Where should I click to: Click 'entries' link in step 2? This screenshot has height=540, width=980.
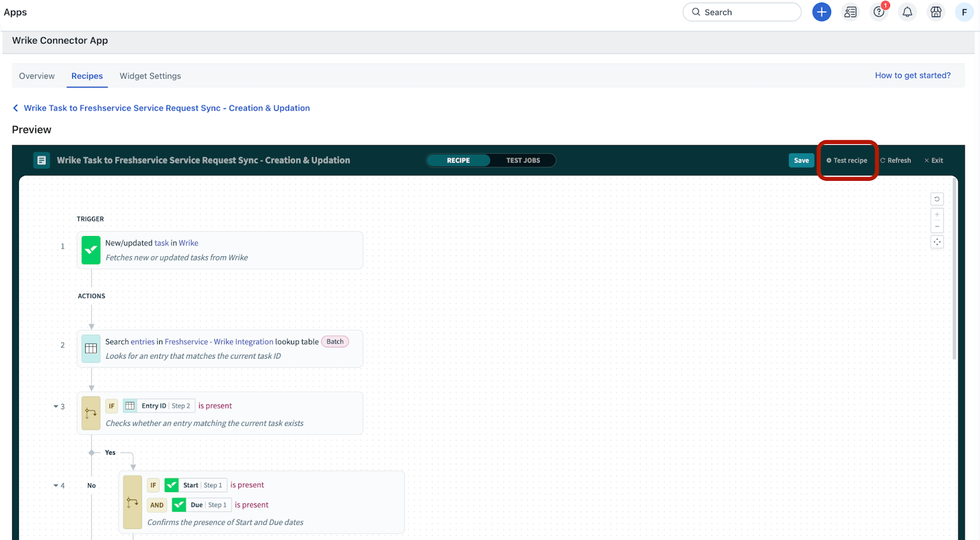pos(143,341)
